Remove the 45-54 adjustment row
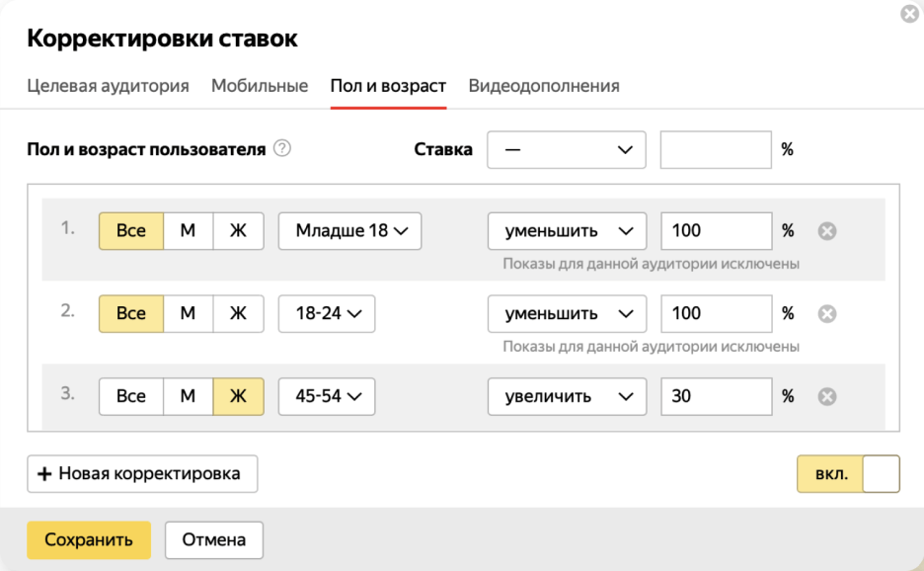 (x=828, y=397)
